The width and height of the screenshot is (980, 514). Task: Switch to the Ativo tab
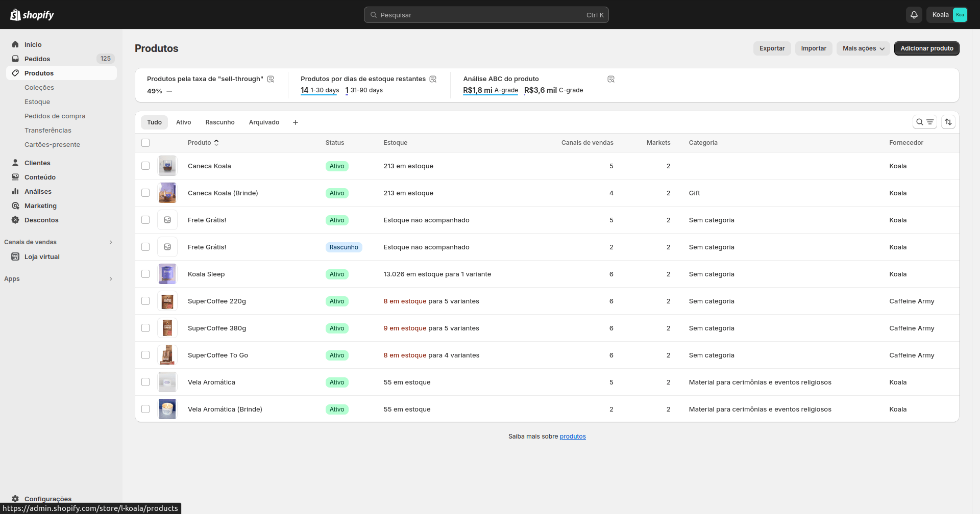click(184, 122)
